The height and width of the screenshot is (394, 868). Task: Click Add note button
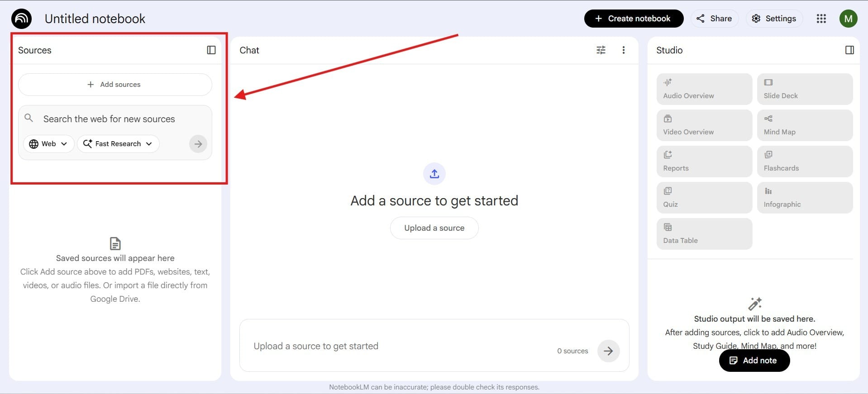pos(754,361)
